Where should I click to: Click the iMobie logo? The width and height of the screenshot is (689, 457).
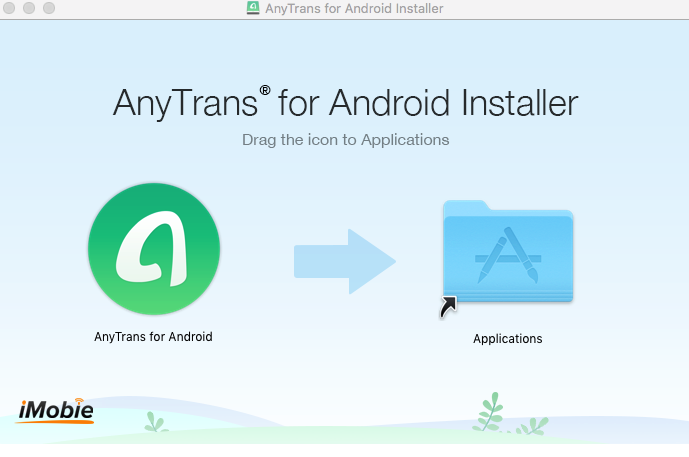(x=56, y=410)
